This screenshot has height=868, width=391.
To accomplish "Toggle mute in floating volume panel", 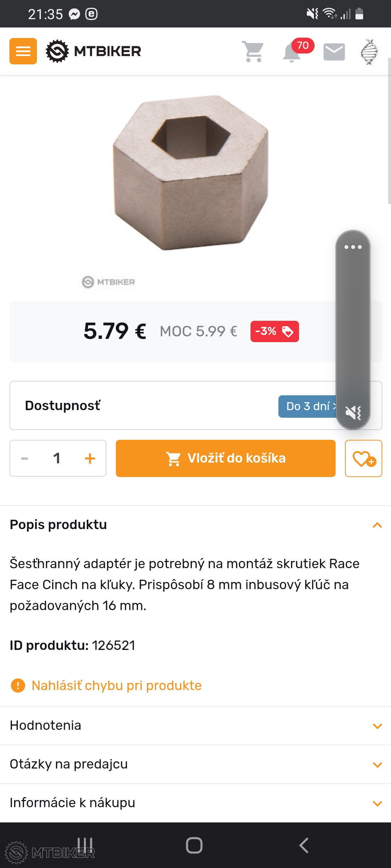I will click(353, 412).
